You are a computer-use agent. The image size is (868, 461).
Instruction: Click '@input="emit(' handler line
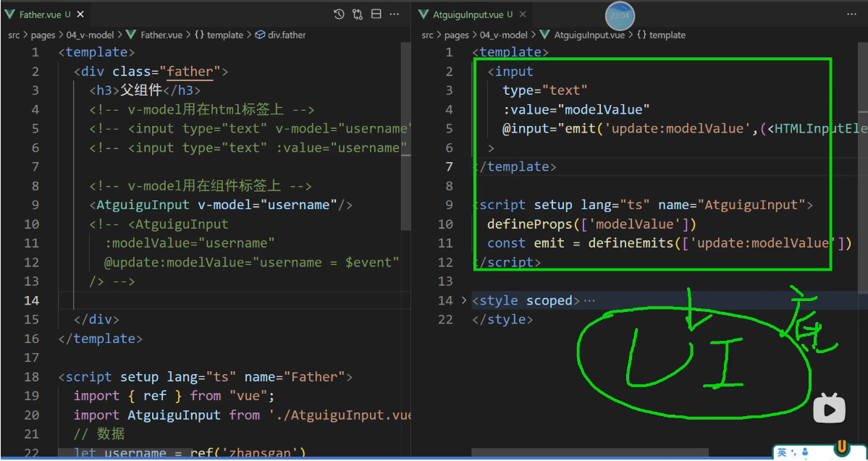685,128
